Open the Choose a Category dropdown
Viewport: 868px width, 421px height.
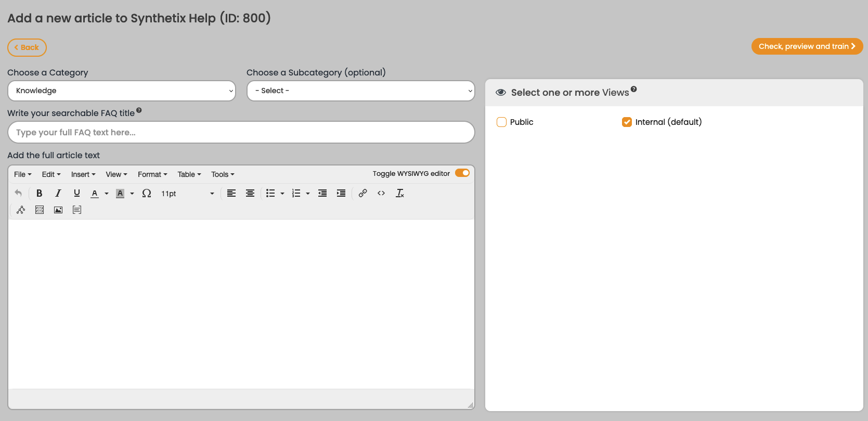122,91
